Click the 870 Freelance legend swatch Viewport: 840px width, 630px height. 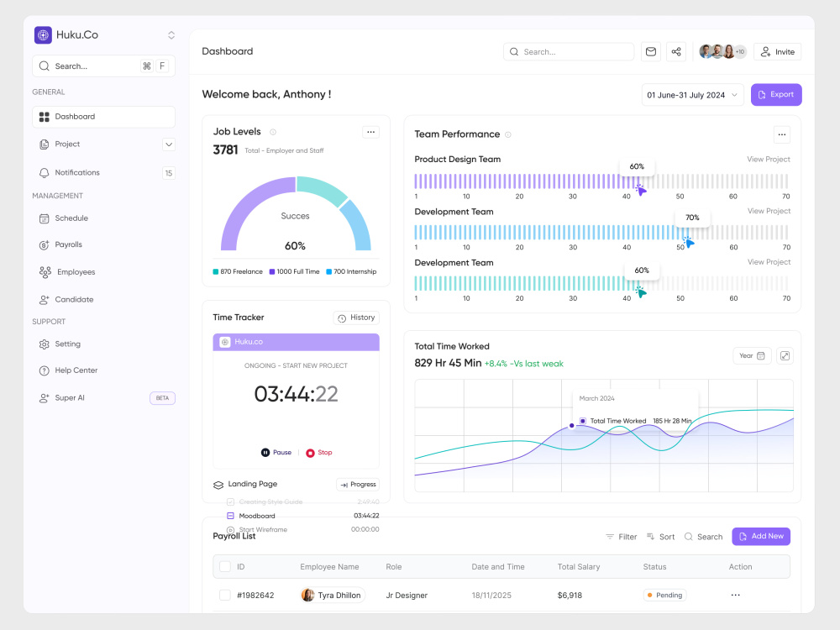click(215, 271)
